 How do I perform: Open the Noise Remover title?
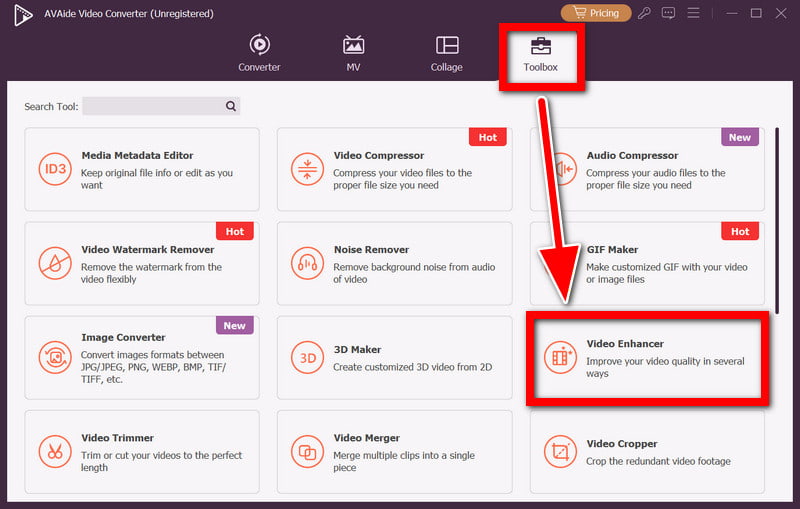coord(371,249)
